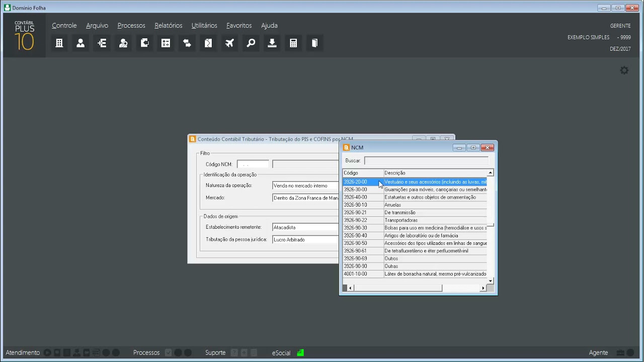Viewport: 644px width, 362px height.
Task: Open the Relatórios menu
Action: [169, 26]
